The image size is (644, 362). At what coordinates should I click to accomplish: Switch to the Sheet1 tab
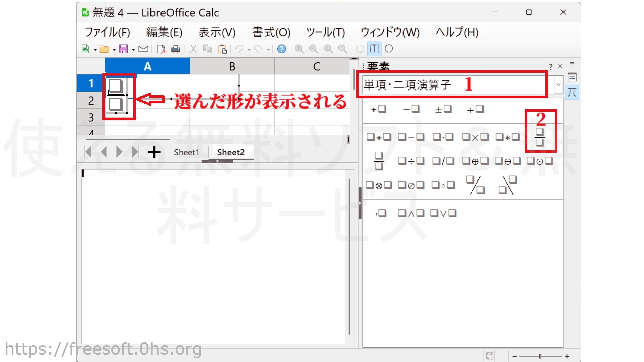[x=187, y=152]
